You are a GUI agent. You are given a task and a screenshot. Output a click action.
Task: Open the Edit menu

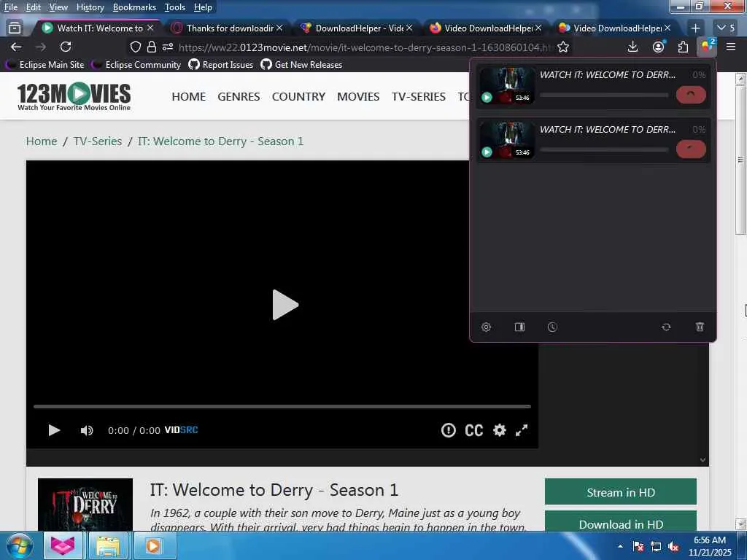tap(34, 7)
